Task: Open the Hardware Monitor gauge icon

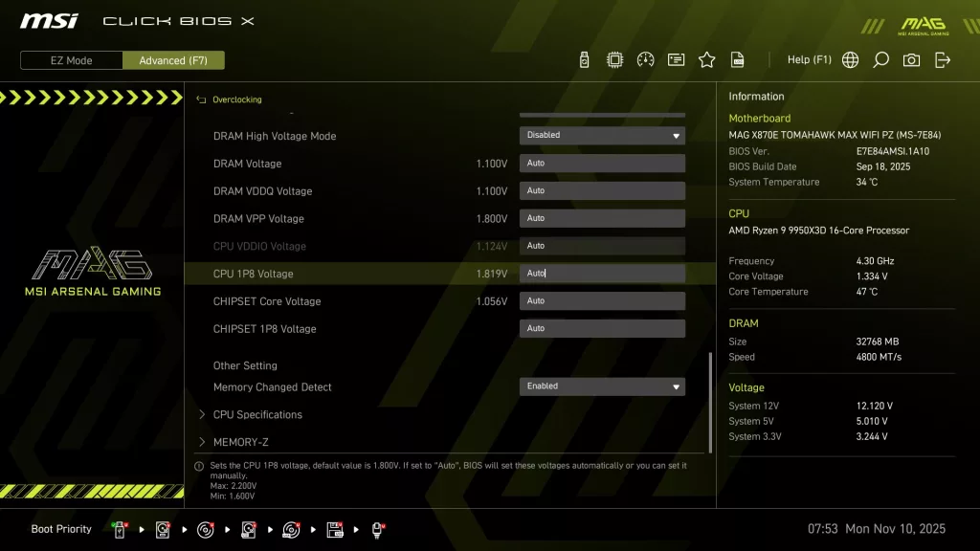Action: click(x=646, y=59)
